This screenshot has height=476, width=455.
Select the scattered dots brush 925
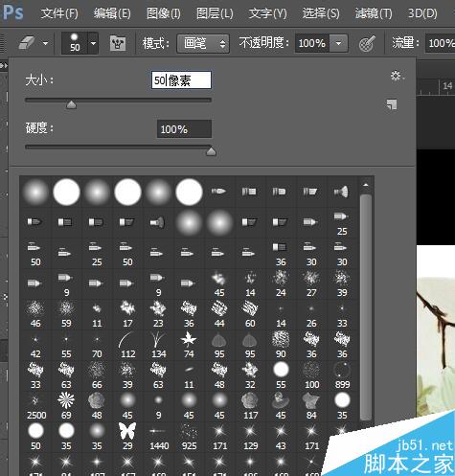tap(189, 436)
